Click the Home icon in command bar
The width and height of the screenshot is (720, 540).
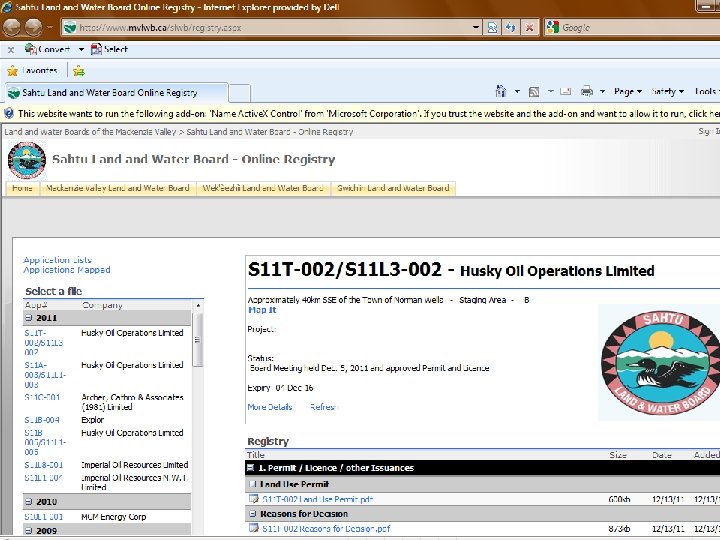(x=501, y=91)
